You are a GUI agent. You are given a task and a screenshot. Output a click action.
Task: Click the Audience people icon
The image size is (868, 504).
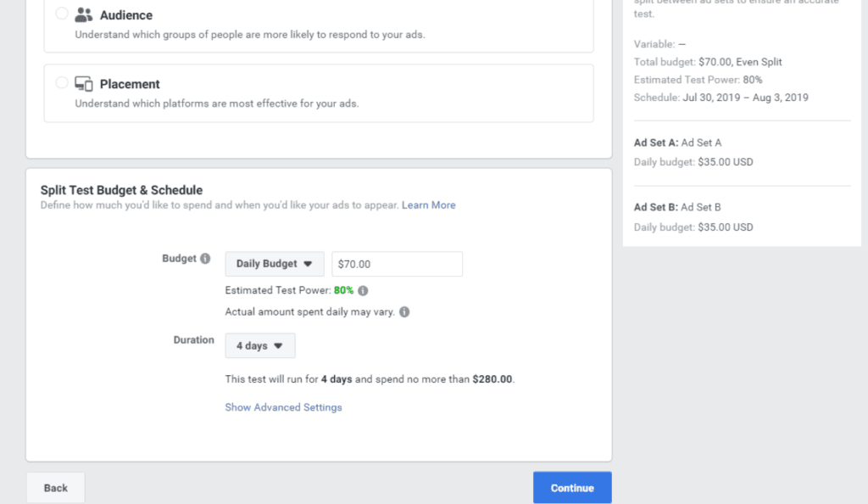pos(83,14)
